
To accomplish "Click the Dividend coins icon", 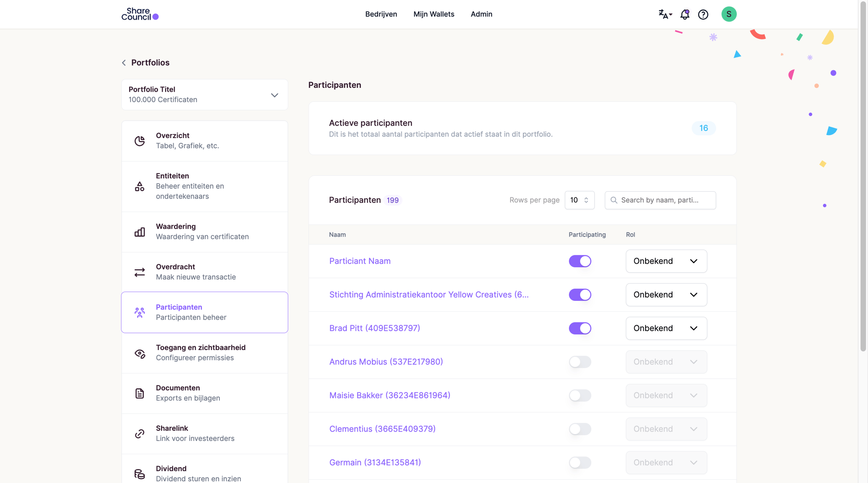I will [140, 474].
